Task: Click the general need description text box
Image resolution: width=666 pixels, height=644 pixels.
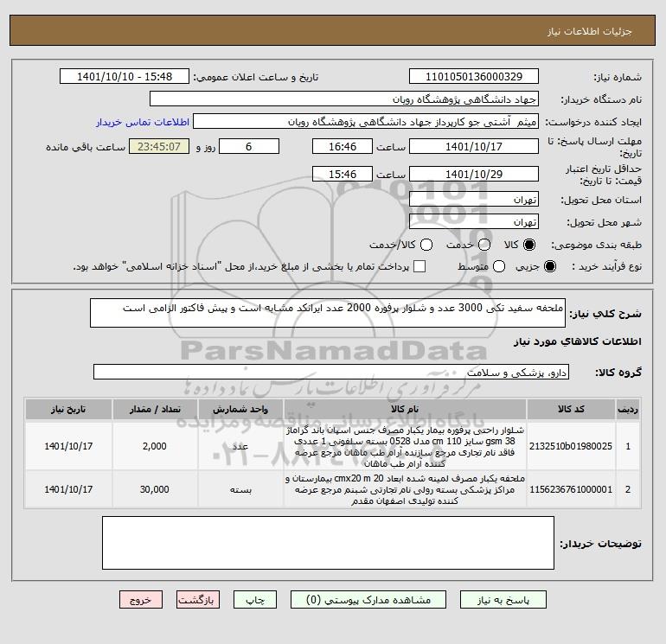Action: coord(328,313)
